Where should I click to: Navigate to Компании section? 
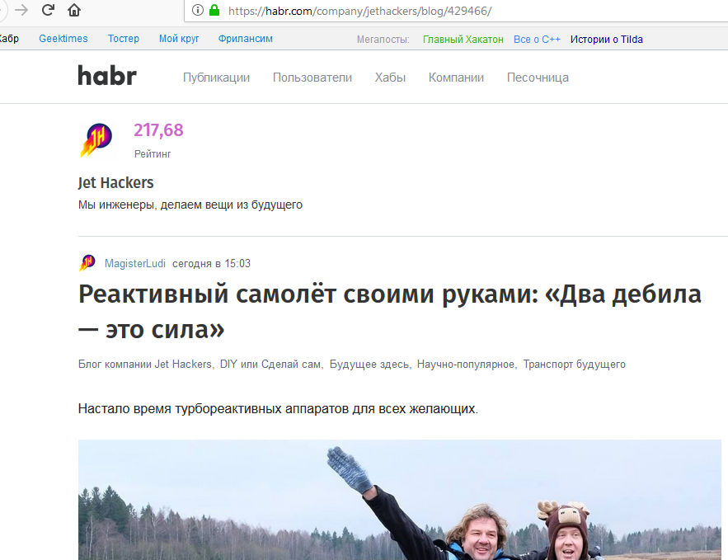456,78
